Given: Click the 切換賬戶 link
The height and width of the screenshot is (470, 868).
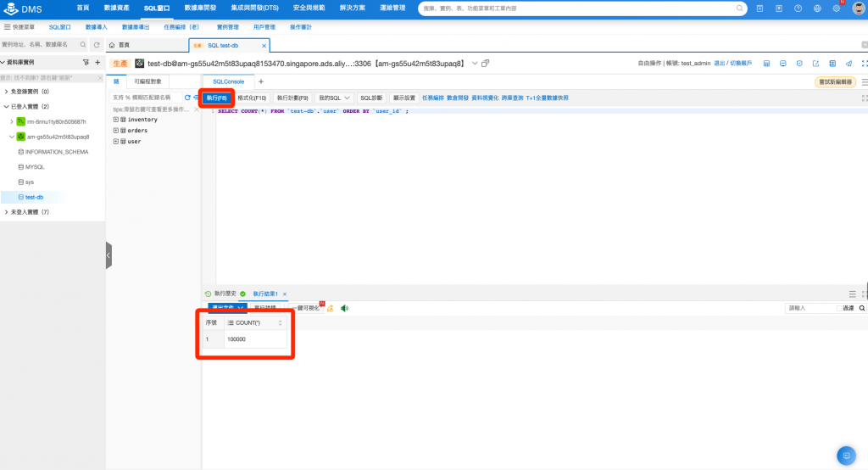Looking at the screenshot, I should pos(741,63).
